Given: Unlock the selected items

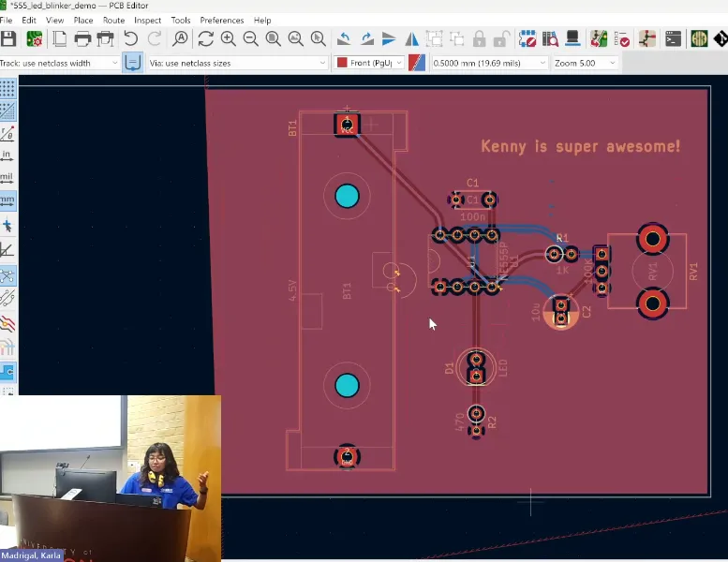Looking at the screenshot, I should point(501,39).
